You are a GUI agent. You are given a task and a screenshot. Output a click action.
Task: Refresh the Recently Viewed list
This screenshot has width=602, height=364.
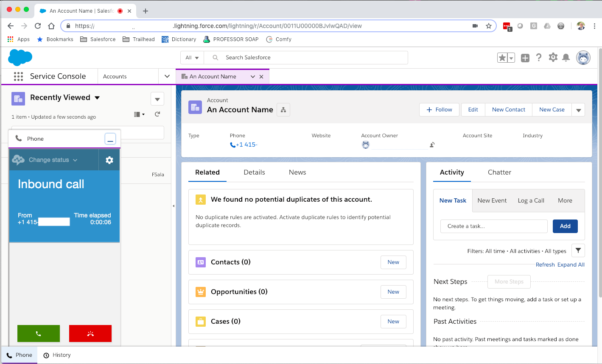[157, 114]
